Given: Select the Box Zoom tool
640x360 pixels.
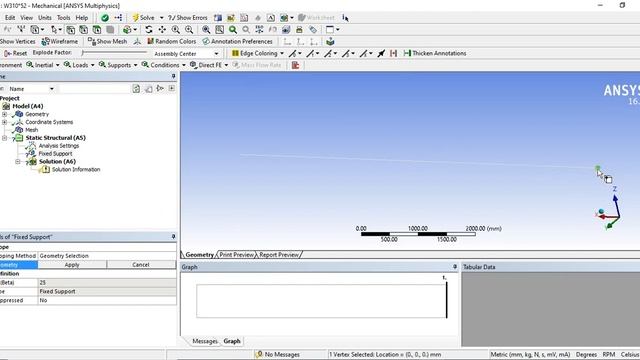Looking at the screenshot, I should click(x=189, y=30).
